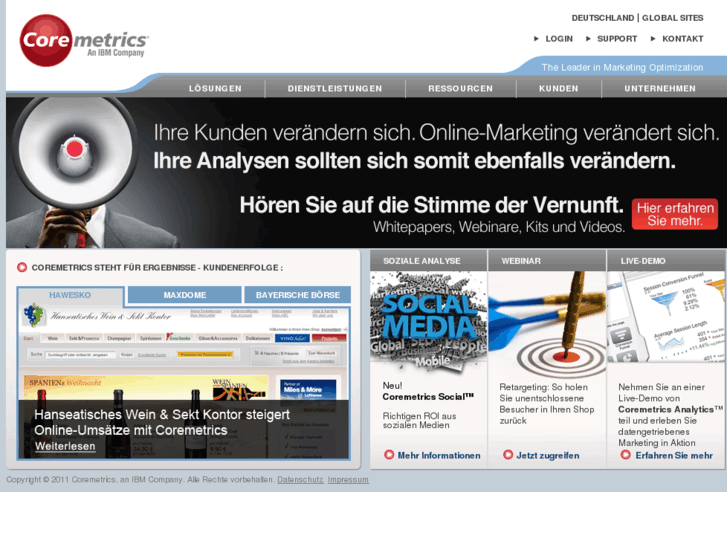Click 'Hanseatisches Wein & Sekt Kontor steigert' caption
727x545 pixels.
click(162, 415)
